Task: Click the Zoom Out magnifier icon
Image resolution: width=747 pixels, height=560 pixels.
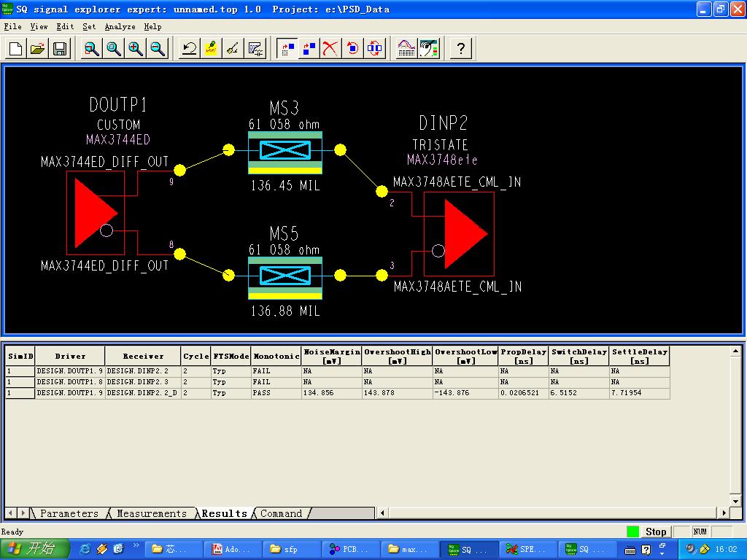Action: pos(158,49)
